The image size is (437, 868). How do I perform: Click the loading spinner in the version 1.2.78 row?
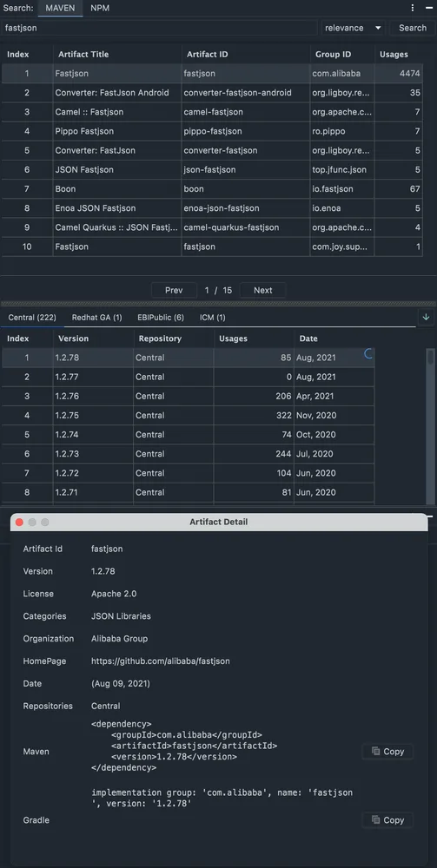coord(368,354)
